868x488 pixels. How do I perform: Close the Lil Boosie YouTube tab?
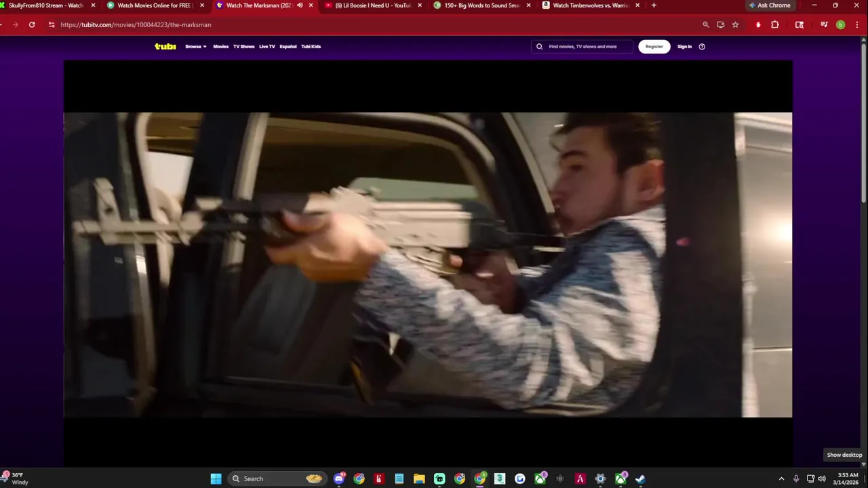[420, 5]
